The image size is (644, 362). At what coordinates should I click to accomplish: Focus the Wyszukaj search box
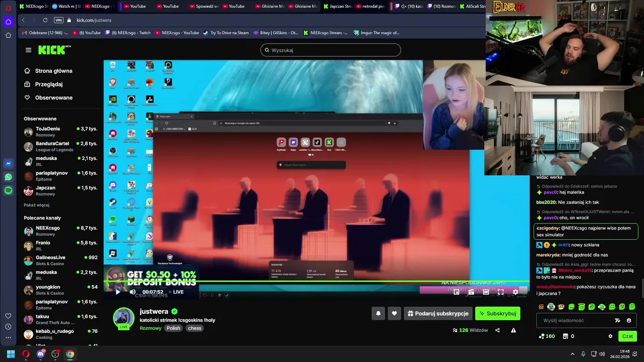coord(331,50)
